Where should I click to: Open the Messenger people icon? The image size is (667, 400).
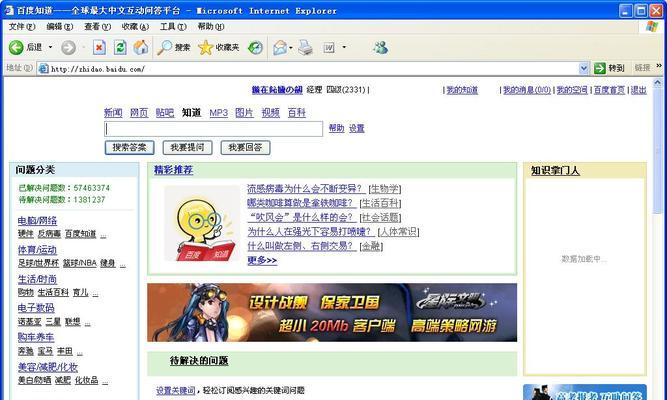[380, 47]
